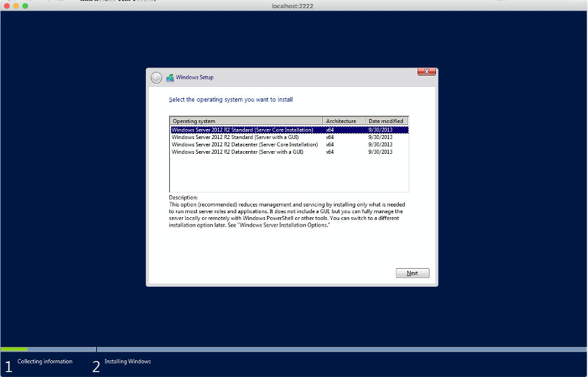The image size is (588, 377).
Task: Click the macOS green zoom button
Action: pos(25,5)
